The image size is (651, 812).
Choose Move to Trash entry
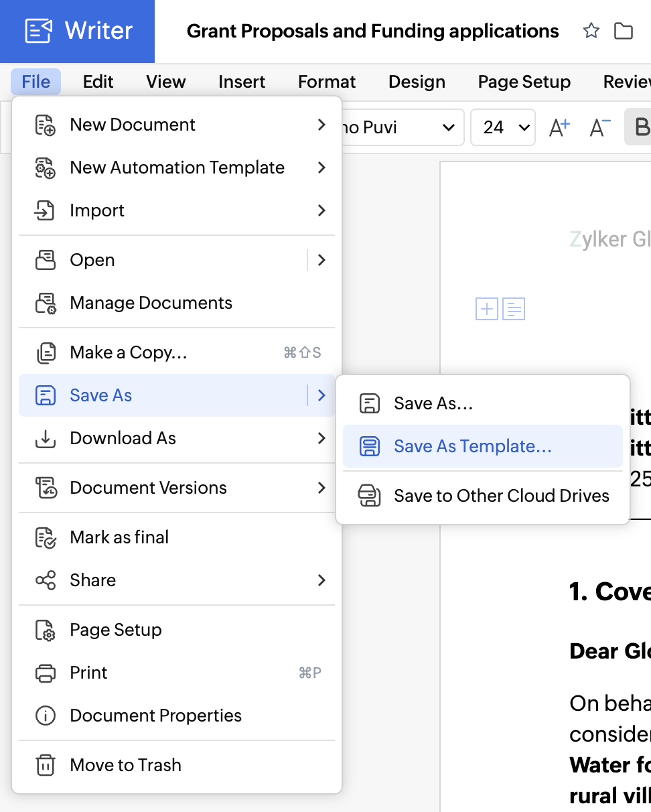point(177,765)
